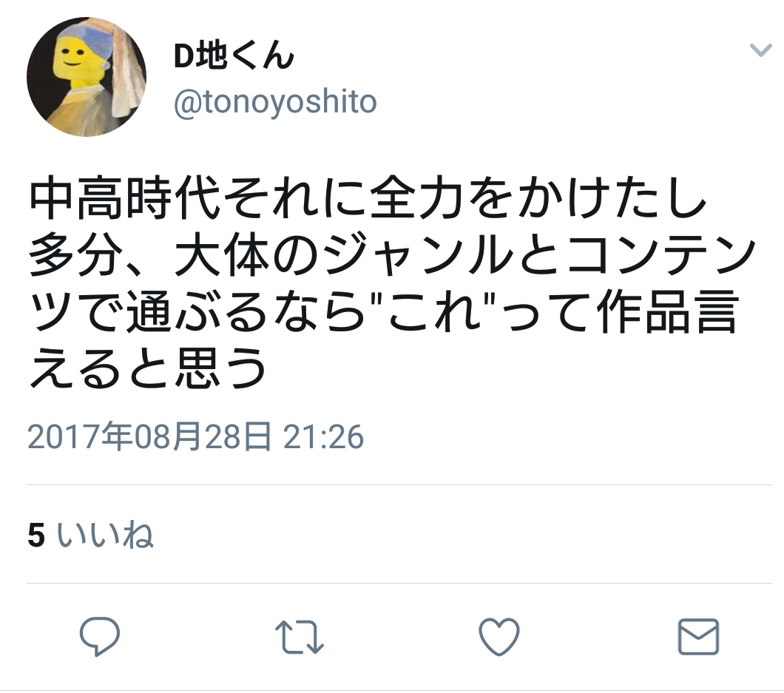Click the bold number 5 likes count
This screenshot has width=784, height=693.
(36, 535)
